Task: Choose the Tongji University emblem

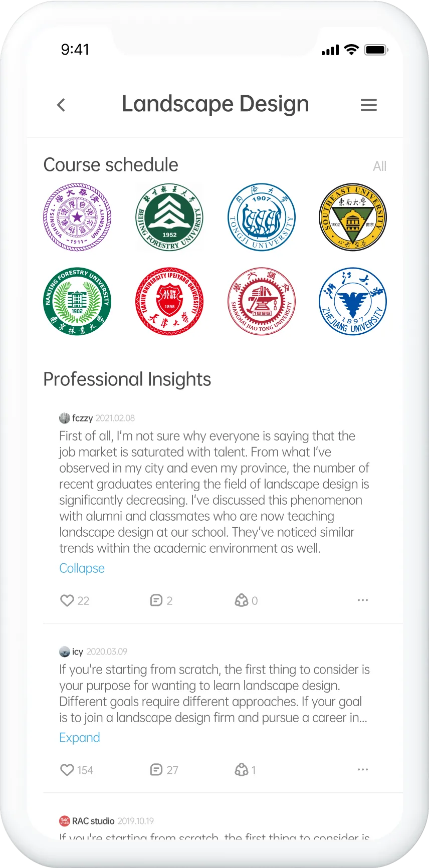Action: click(261, 217)
